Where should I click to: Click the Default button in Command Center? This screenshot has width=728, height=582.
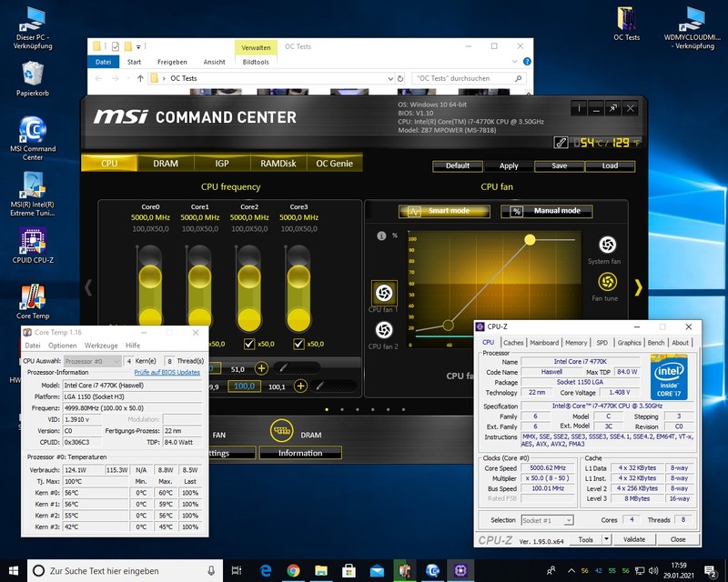coord(458,166)
